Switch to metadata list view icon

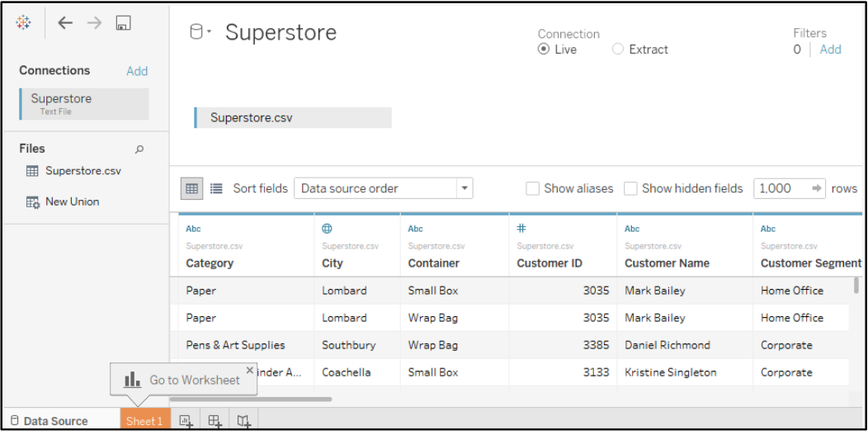(x=216, y=188)
